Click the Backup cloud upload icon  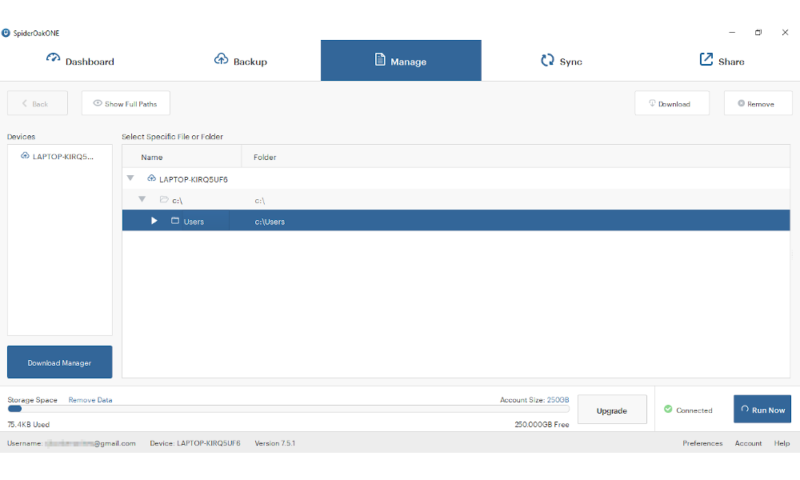click(x=221, y=59)
